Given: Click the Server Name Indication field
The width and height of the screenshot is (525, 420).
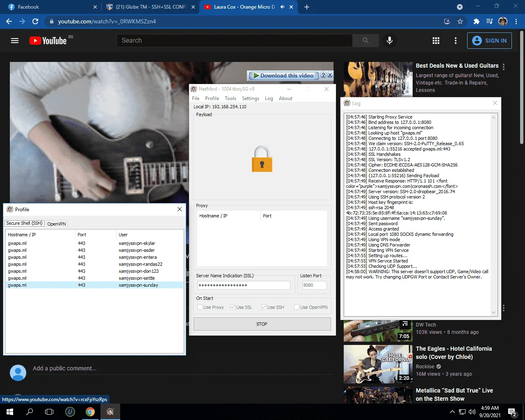Looking at the screenshot, I should click(244, 285).
